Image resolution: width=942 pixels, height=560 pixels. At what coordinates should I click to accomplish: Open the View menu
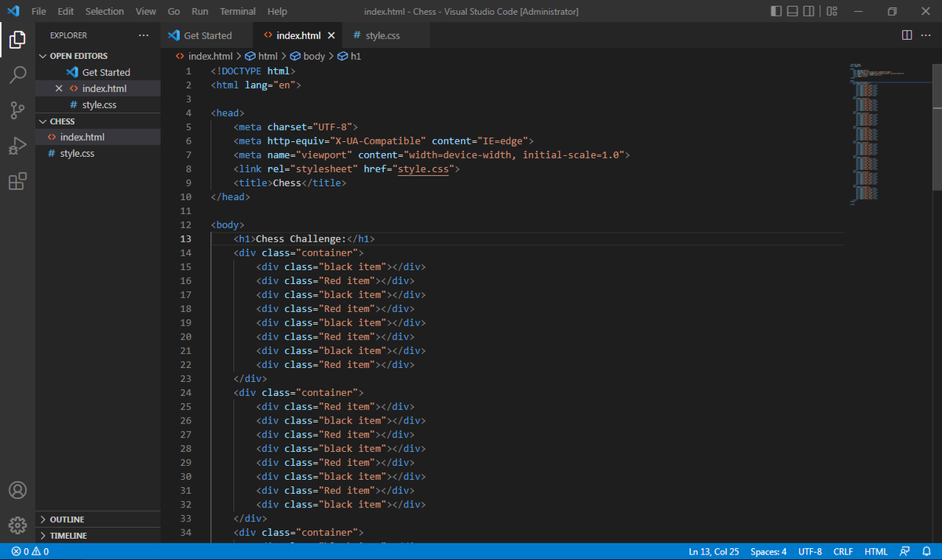[146, 11]
